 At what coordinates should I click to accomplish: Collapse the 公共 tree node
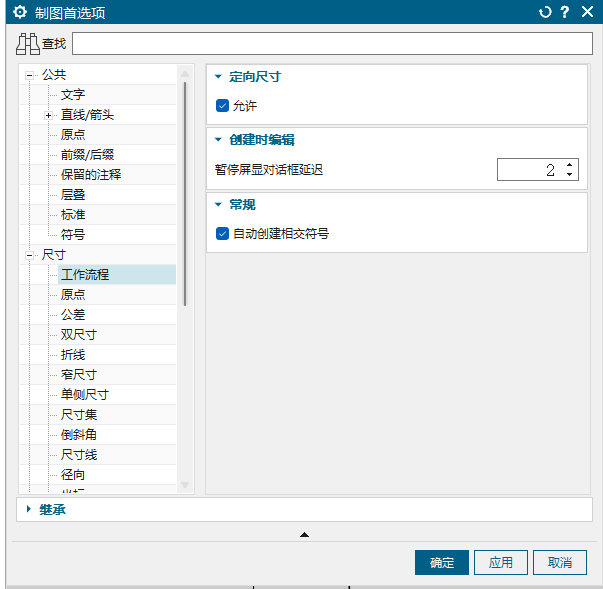pos(29,75)
